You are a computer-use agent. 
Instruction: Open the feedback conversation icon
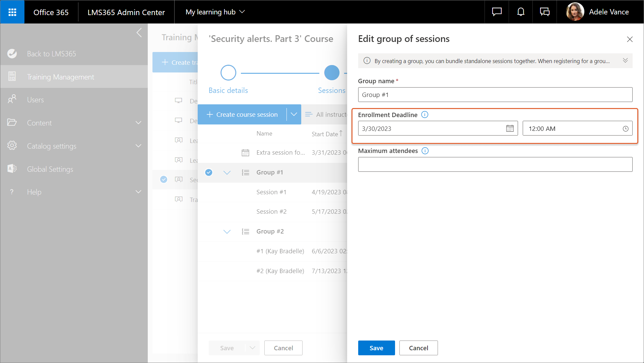[544, 12]
